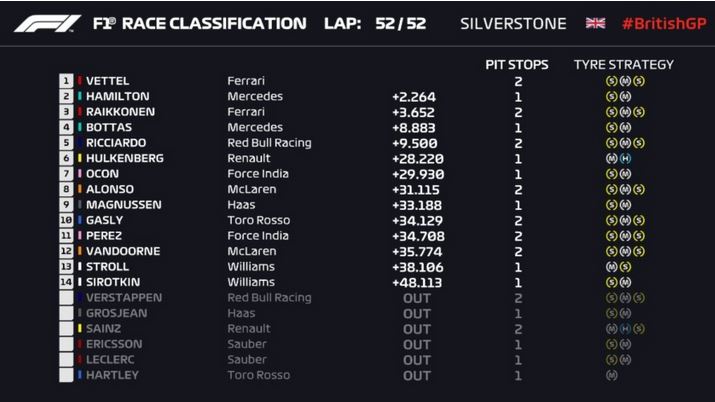This screenshot has height=402, width=715.
Task: Click Vettel's position 1 box
Action: pyautogui.click(x=66, y=81)
